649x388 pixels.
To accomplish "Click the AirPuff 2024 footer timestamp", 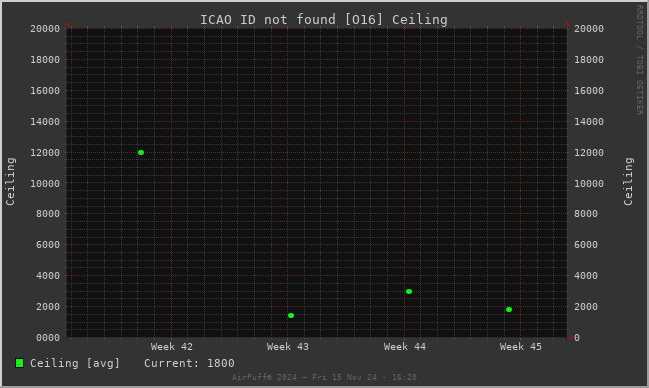I will click(324, 377).
